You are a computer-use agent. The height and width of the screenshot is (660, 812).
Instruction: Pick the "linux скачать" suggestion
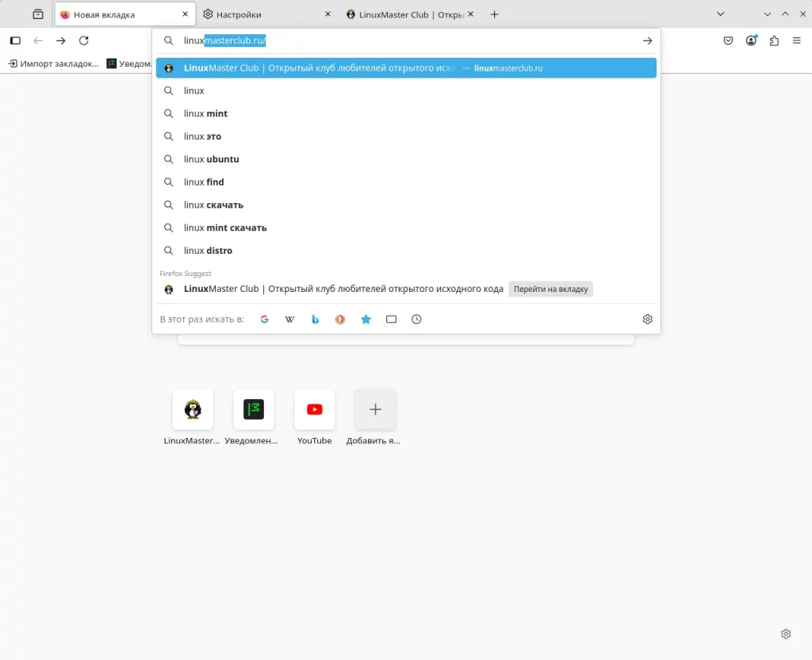pyautogui.click(x=406, y=205)
